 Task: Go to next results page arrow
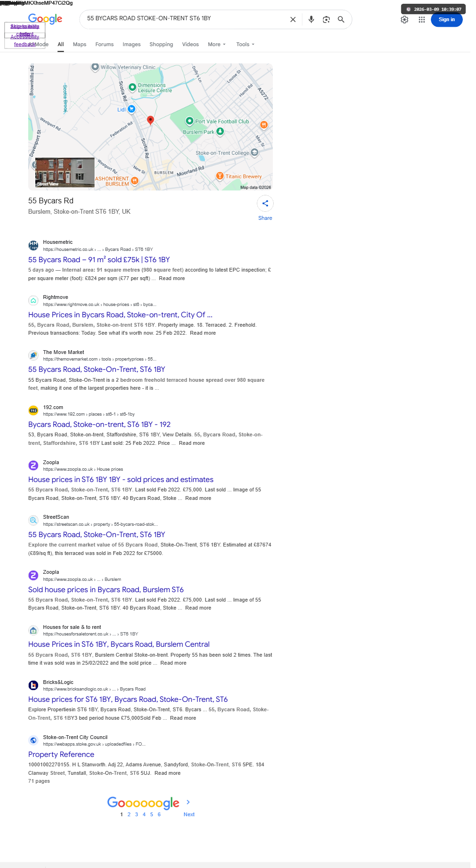click(188, 802)
